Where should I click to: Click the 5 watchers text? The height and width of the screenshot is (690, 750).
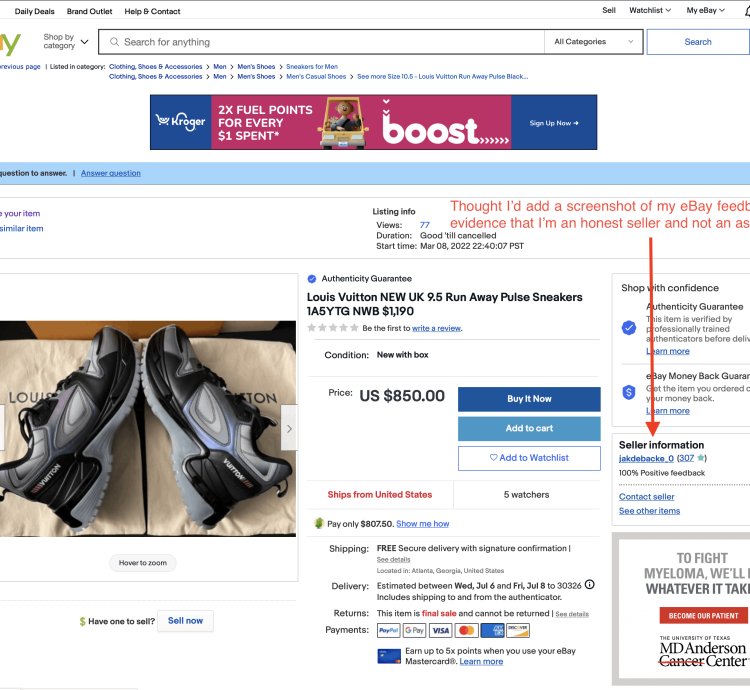click(526, 494)
